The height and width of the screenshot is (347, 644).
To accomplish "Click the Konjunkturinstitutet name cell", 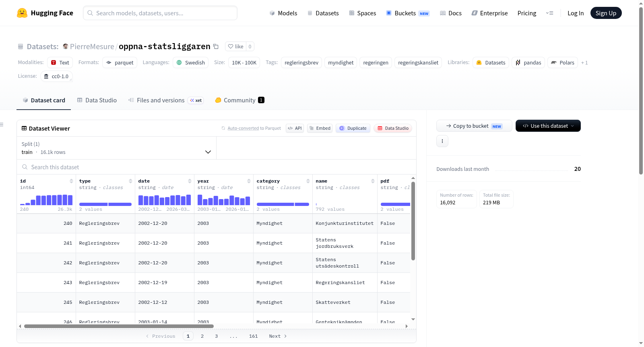I will pos(345,223).
